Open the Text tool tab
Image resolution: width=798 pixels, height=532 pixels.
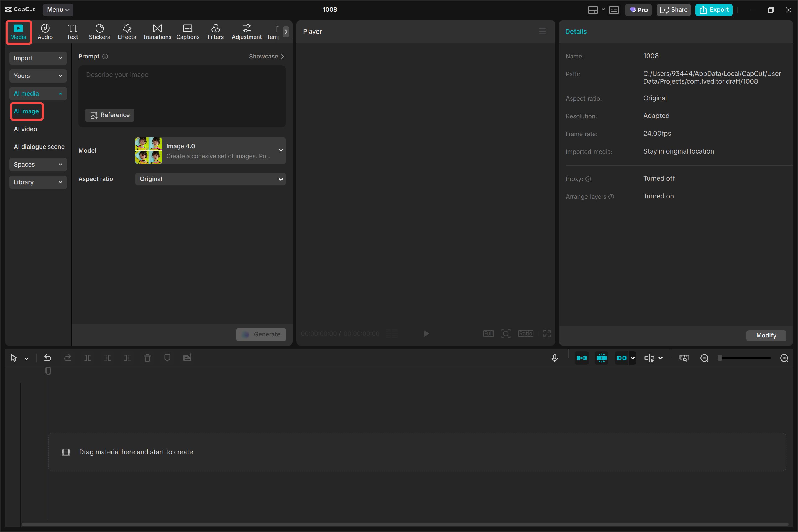[72, 32]
